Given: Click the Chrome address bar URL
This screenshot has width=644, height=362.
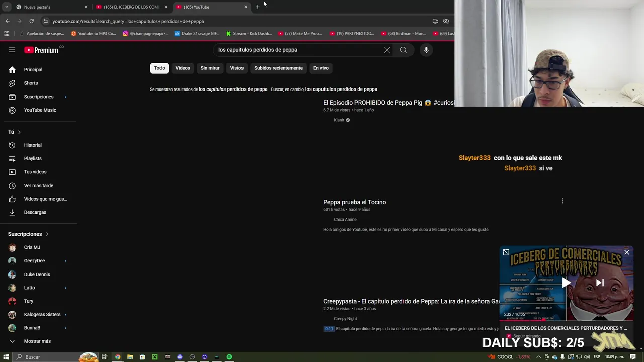Looking at the screenshot, I should (x=128, y=21).
